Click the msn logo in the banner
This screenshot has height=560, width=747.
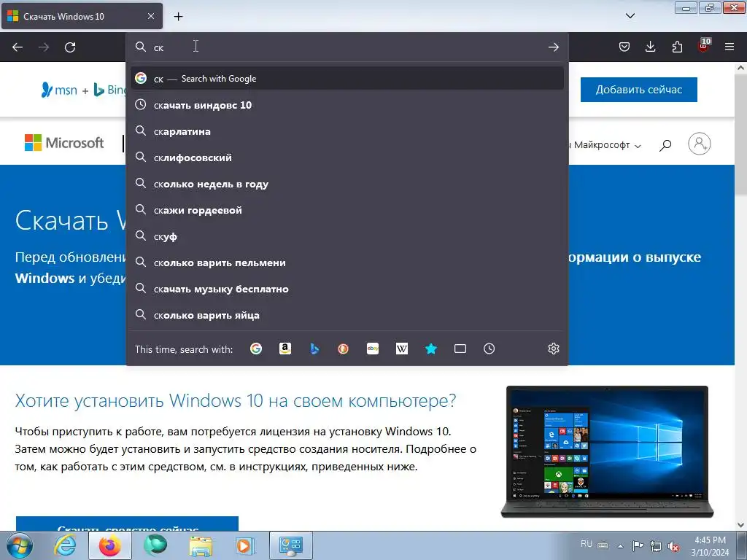pyautogui.click(x=59, y=90)
